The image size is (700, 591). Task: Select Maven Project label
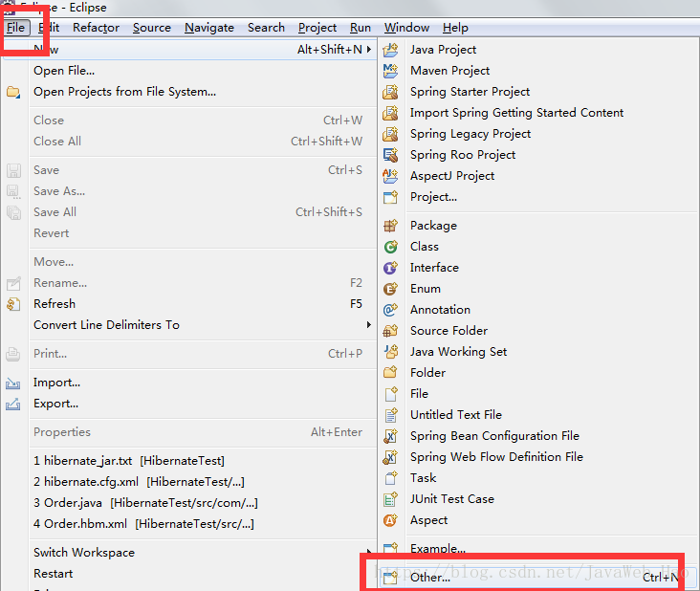click(450, 71)
